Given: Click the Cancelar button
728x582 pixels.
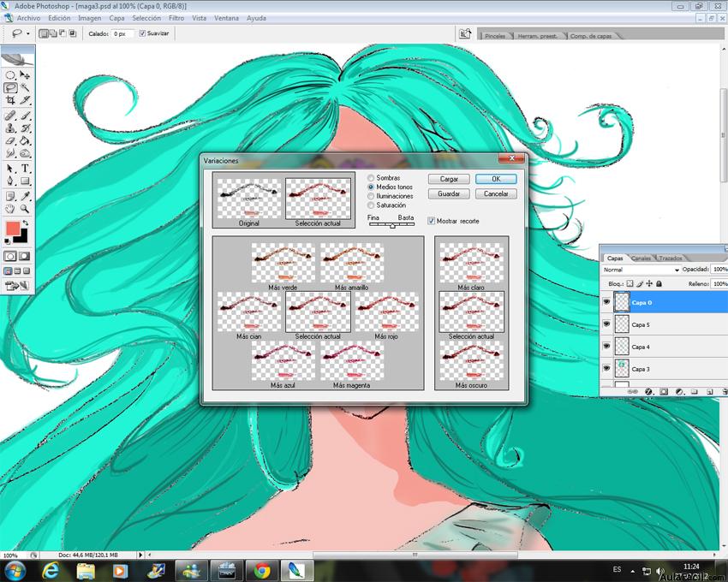Looking at the screenshot, I should click(x=496, y=194).
